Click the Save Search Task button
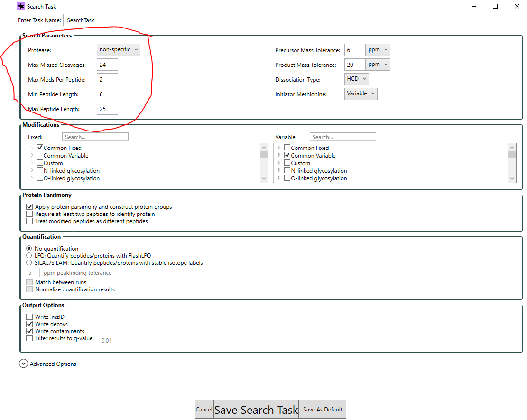 pyautogui.click(x=256, y=409)
